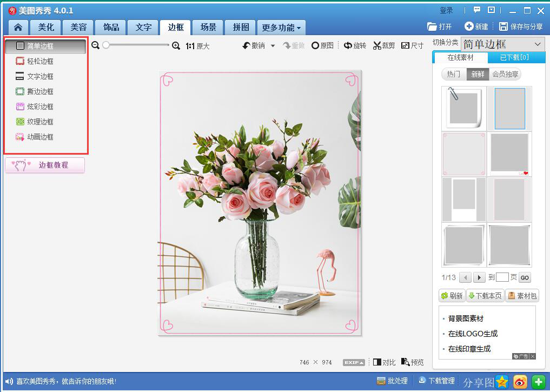The height and width of the screenshot is (392, 550).
Task: Apply the paperclip photo frame thumbnail
Action: pos(463,108)
